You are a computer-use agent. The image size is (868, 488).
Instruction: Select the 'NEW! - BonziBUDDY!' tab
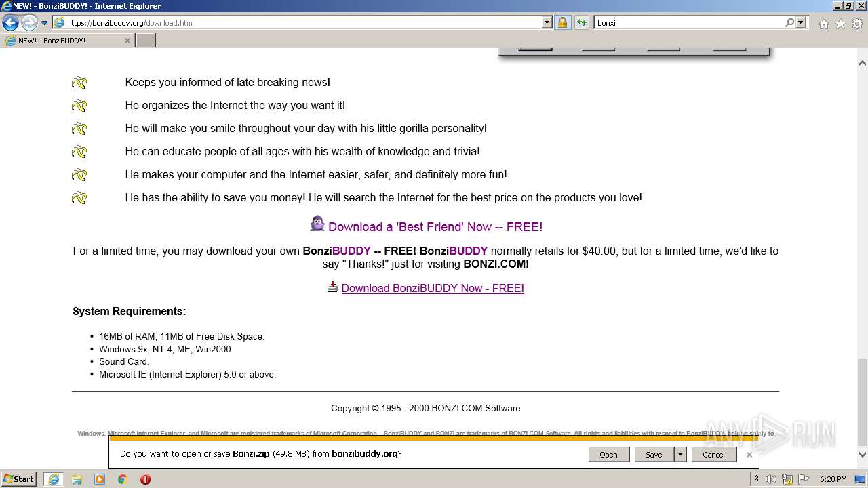pos(68,41)
